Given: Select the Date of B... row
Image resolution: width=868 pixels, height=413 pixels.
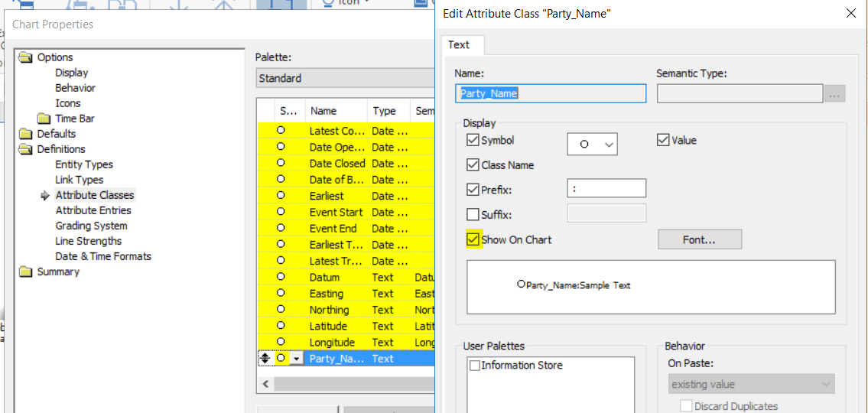Looking at the screenshot, I should pyautogui.click(x=346, y=180).
